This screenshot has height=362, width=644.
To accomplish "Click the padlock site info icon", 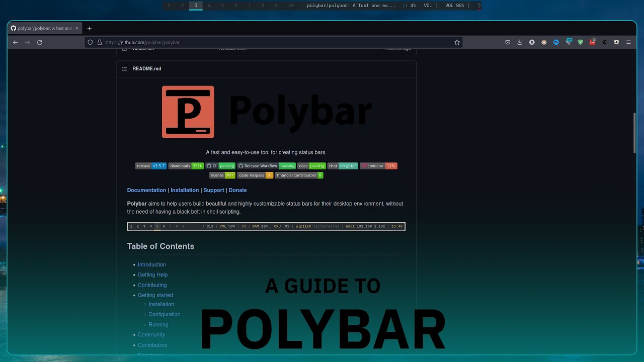I will [x=100, y=42].
